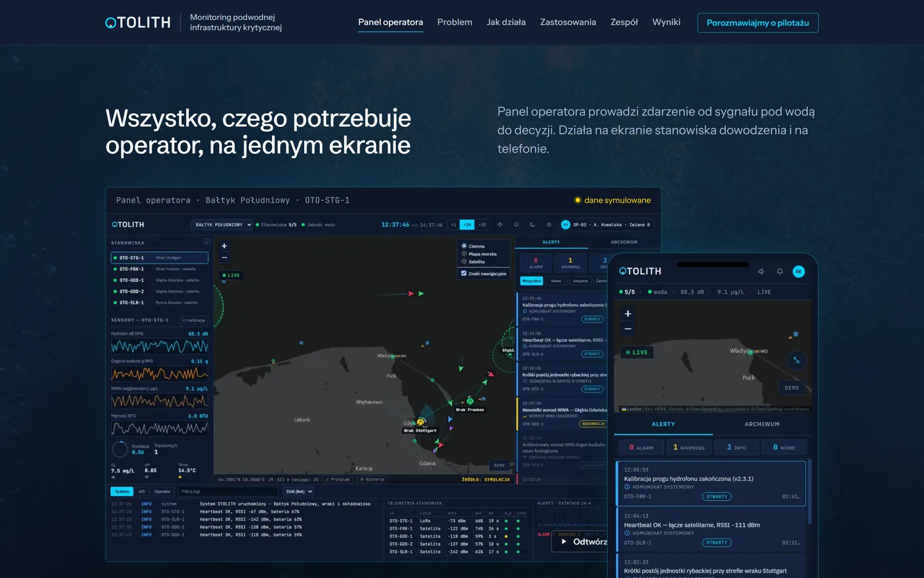Open the Wyniki nav item
Screen dimensions: 924x578
[x=666, y=22]
